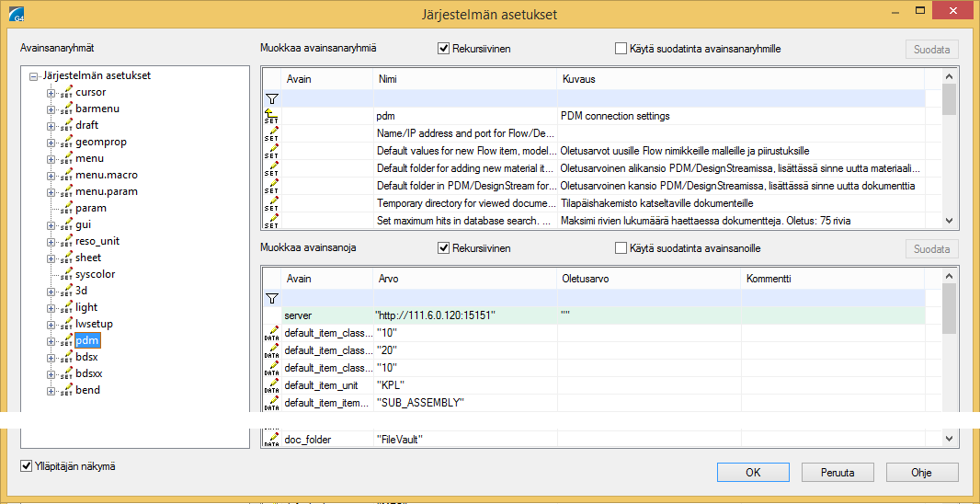
Task: Enable Käytä suodatinta avainsanaryhmille checkbox
Action: pyautogui.click(x=621, y=49)
